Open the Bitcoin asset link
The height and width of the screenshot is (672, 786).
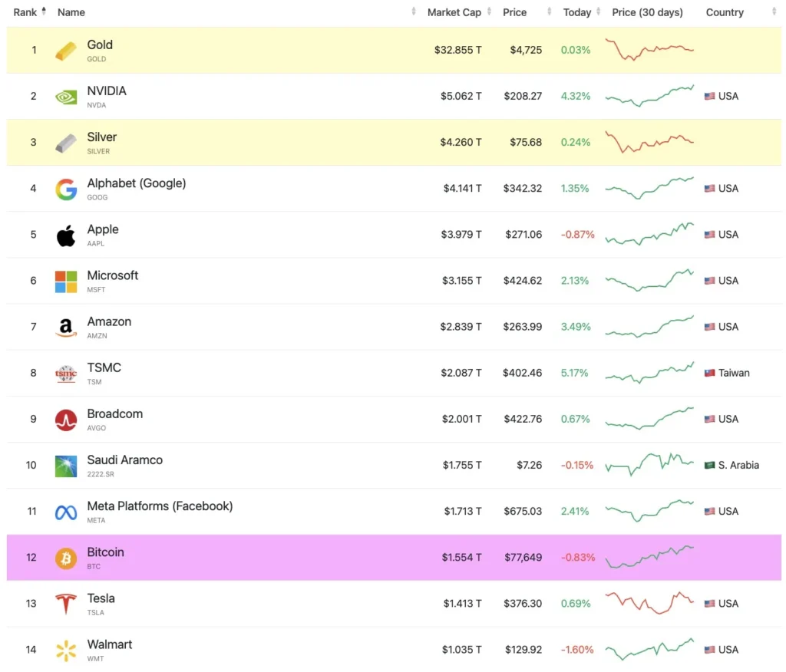(x=105, y=552)
